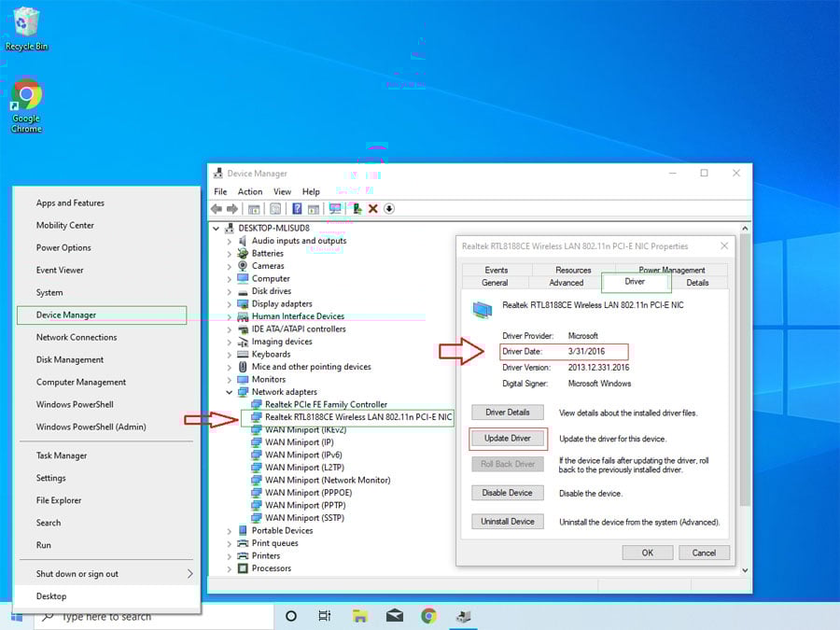The width and height of the screenshot is (840, 630).
Task: Click the scan for hardware changes monitor icon
Action: 335,209
